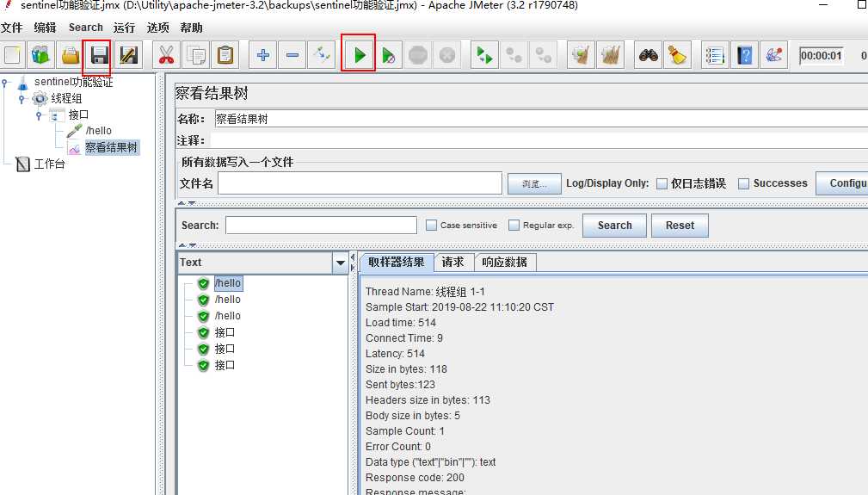
Task: Click the Copy icon in toolbar
Action: 195,55
